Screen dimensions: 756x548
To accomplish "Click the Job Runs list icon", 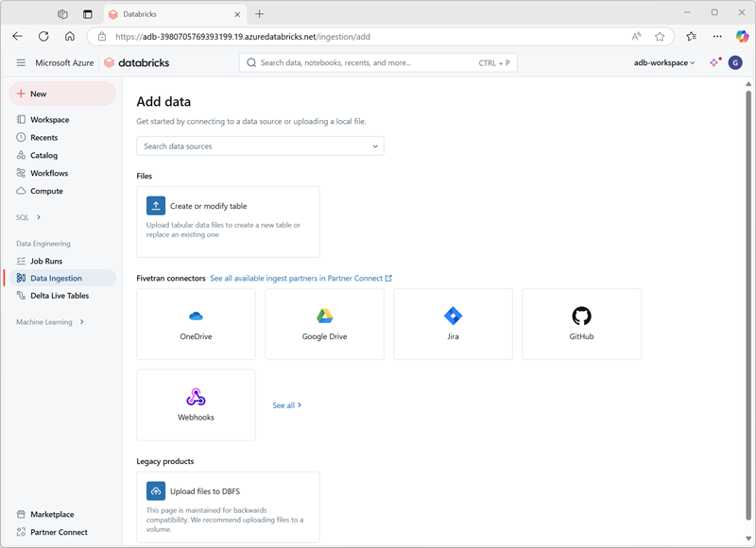I will (21, 261).
